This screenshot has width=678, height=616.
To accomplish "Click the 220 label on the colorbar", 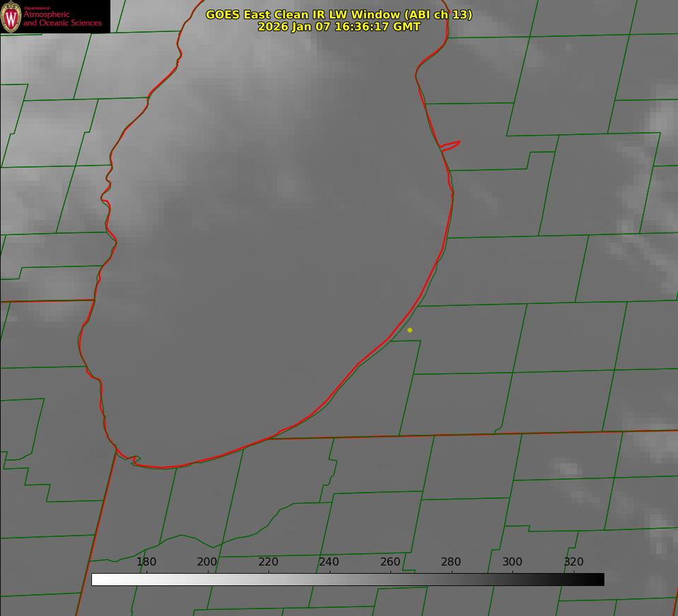I will point(268,561).
